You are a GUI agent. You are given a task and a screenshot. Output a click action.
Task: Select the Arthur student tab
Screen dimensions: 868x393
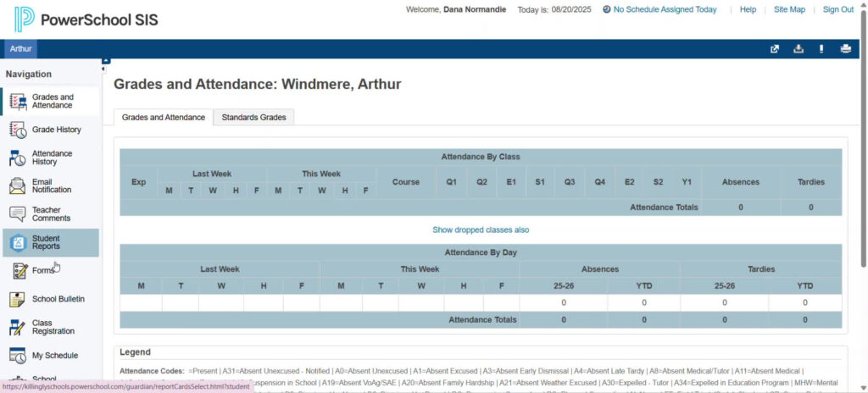pyautogui.click(x=20, y=49)
